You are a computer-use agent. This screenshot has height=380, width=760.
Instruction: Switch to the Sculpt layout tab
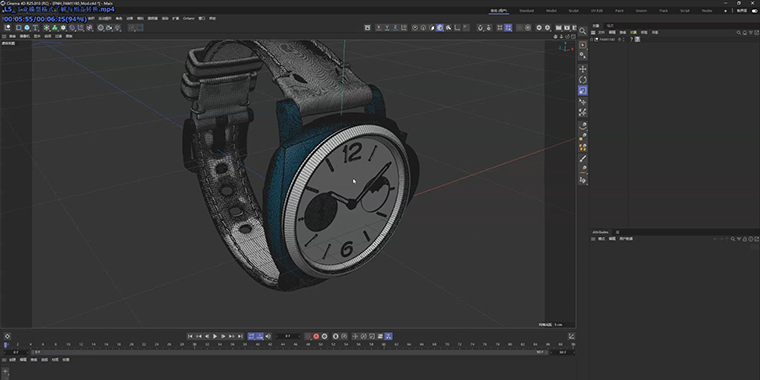click(x=573, y=10)
